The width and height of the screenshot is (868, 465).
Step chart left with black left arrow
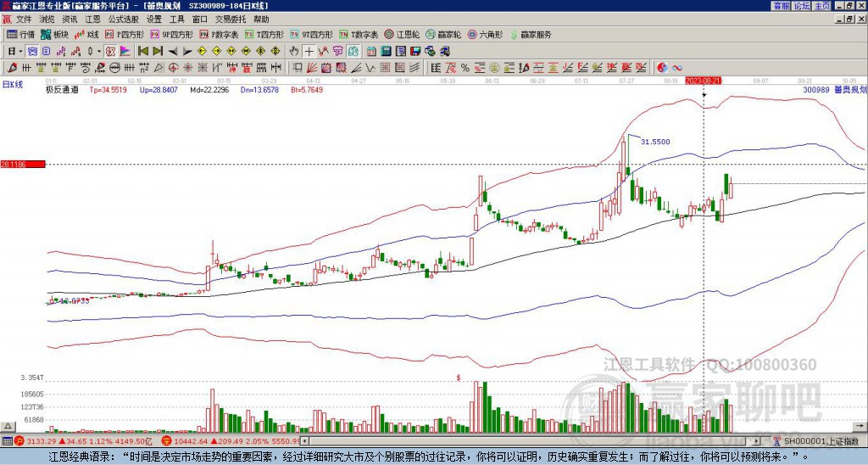173,52
